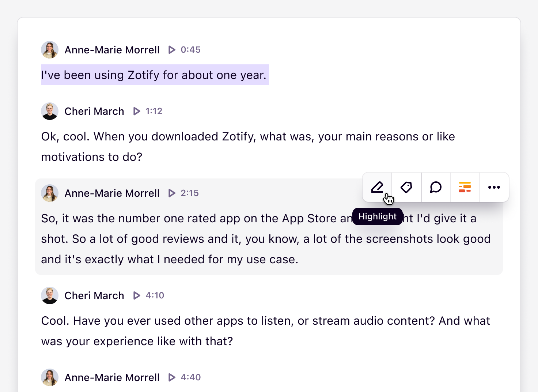Viewport: 538px width, 392px height.
Task: Open the more options ellipsis menu
Action: pyautogui.click(x=494, y=187)
